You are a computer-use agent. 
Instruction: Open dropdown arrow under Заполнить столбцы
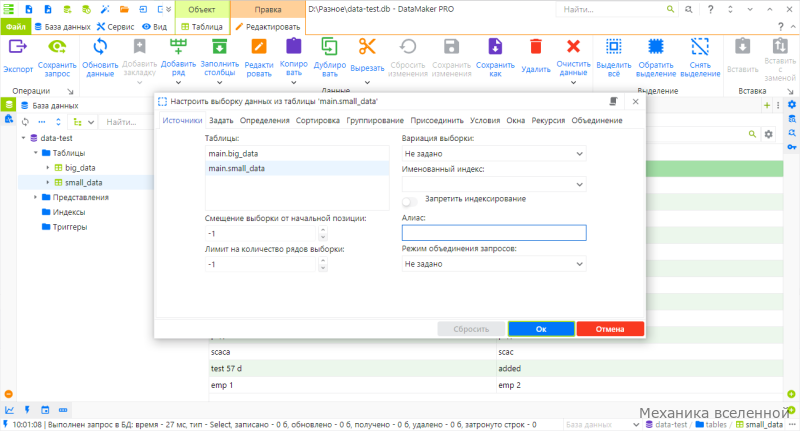(219, 83)
